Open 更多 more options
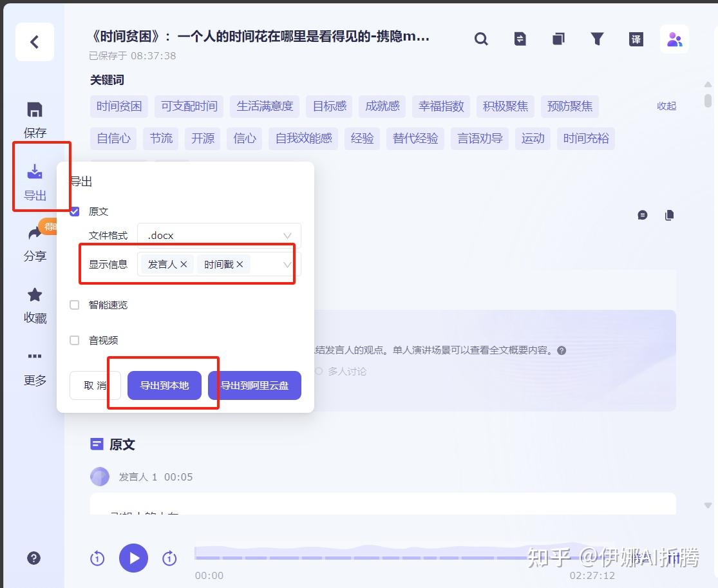This screenshot has width=718, height=588. 35,368
